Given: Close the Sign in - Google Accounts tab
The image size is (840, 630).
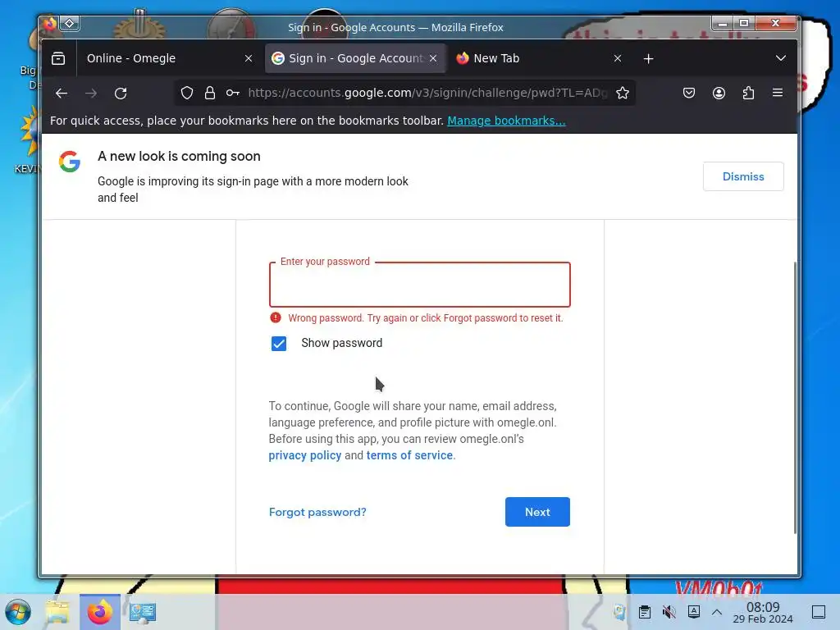Looking at the screenshot, I should point(433,58).
